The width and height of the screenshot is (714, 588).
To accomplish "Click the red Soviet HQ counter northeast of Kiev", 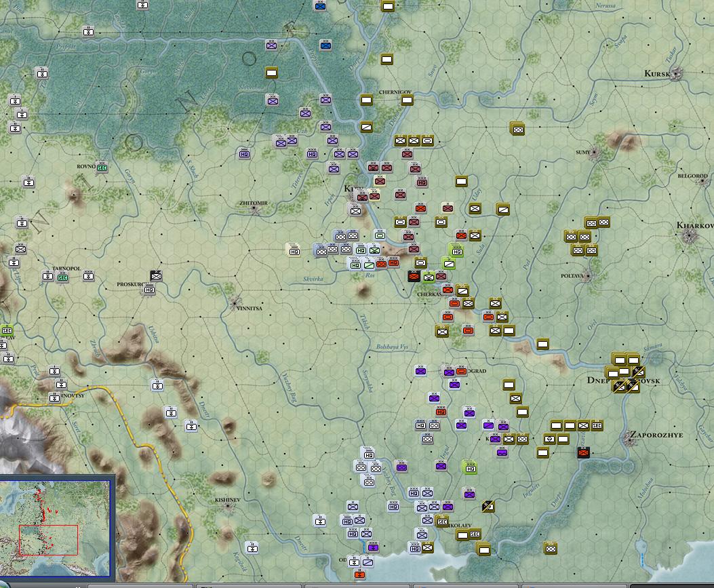I will (x=420, y=182).
